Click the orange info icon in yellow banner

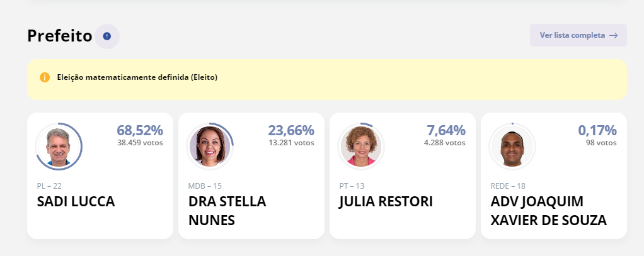pos(45,77)
